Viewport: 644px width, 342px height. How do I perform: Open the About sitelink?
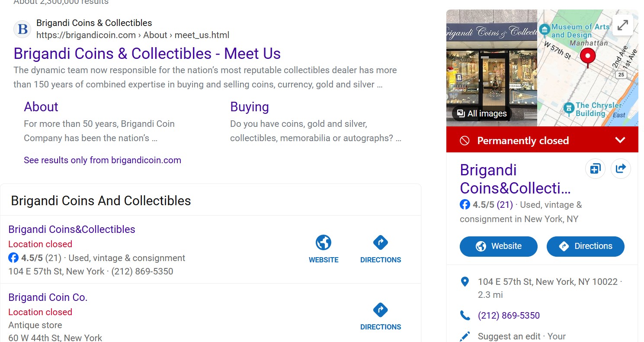[x=41, y=107]
